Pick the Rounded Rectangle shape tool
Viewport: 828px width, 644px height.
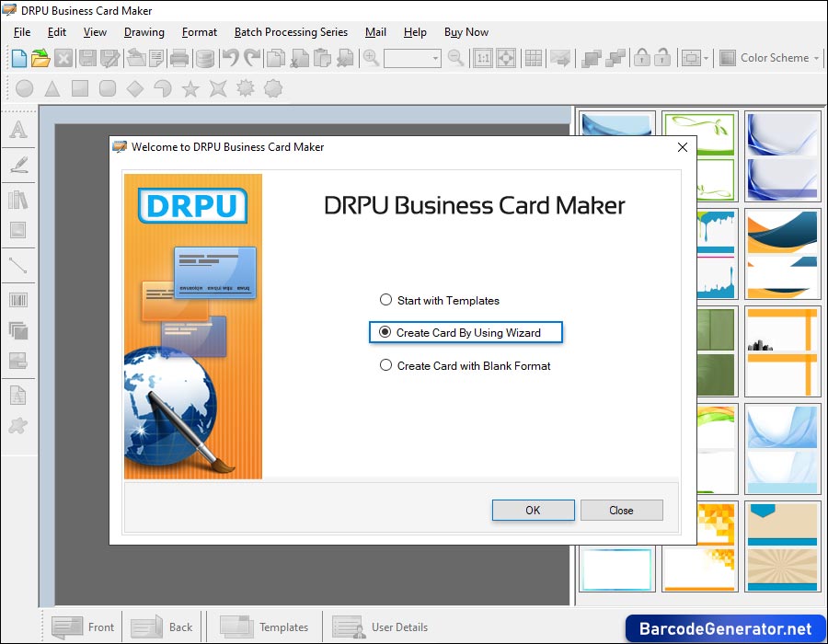click(x=109, y=88)
